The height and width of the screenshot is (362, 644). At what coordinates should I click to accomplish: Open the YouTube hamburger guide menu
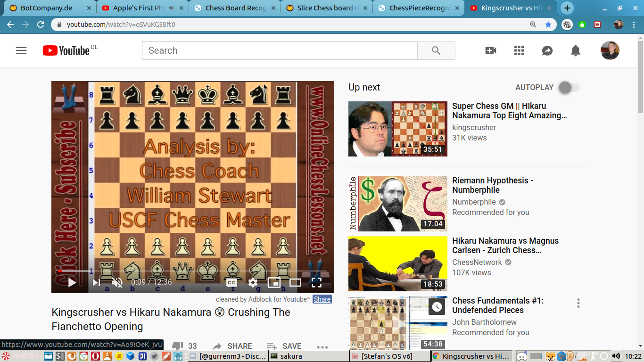(x=21, y=50)
